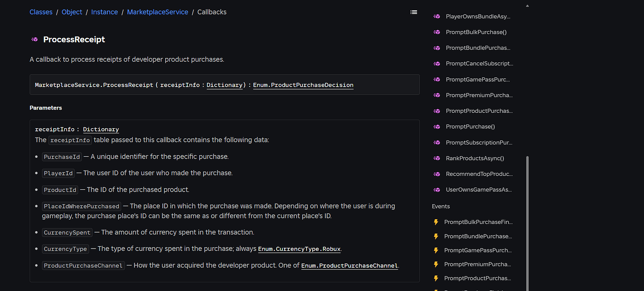Click the cube icon next to PromptPremiumPurcha...
Viewport: 644px width, 291px height.
click(x=437, y=95)
